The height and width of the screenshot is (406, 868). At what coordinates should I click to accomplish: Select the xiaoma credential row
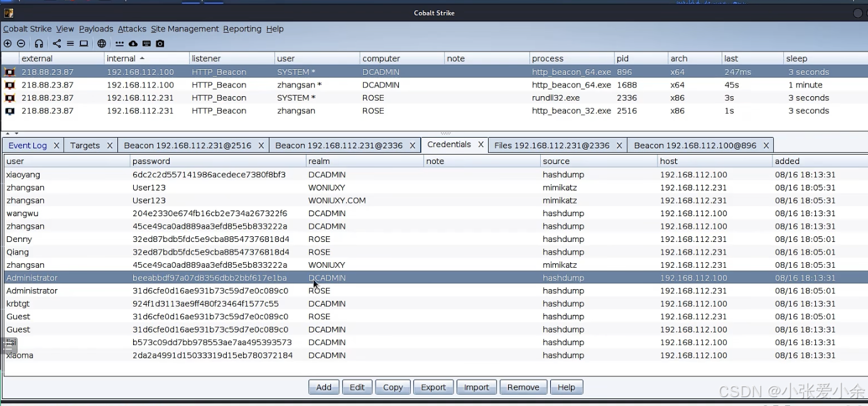click(436, 355)
